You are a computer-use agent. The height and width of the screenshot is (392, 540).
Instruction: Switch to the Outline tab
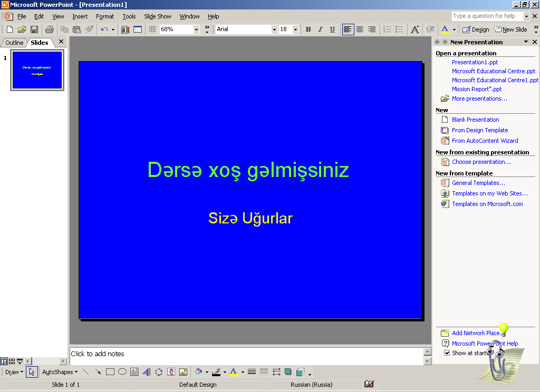[14, 43]
